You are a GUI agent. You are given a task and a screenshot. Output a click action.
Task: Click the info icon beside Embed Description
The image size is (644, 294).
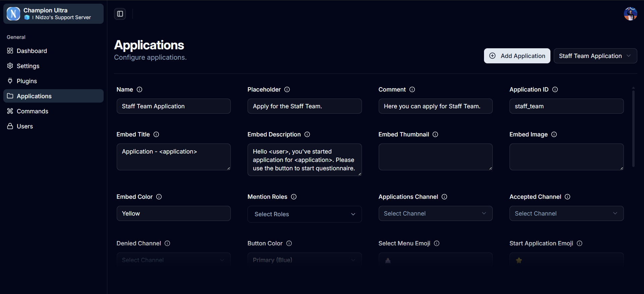click(x=307, y=134)
